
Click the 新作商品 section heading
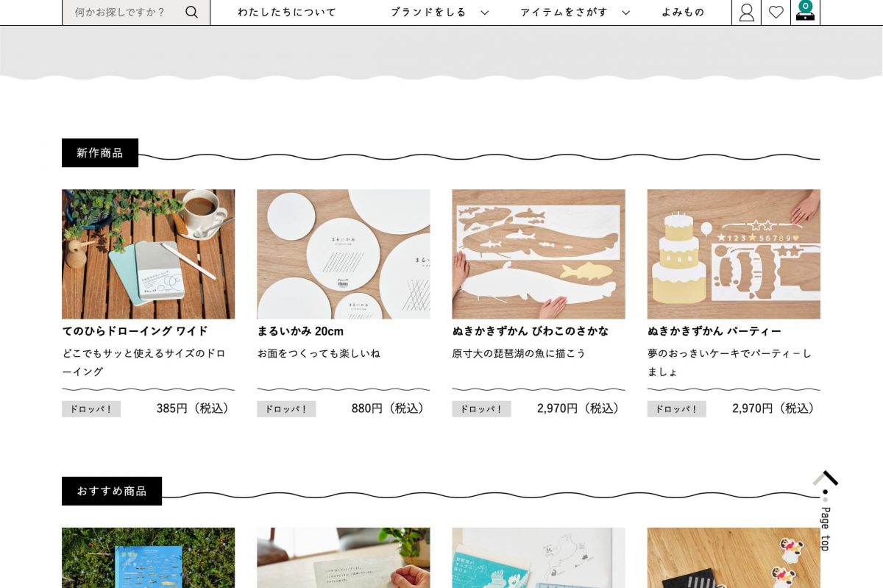tap(100, 153)
